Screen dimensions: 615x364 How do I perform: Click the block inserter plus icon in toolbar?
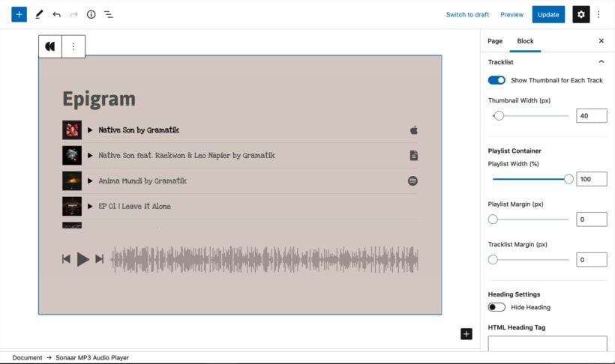(19, 14)
